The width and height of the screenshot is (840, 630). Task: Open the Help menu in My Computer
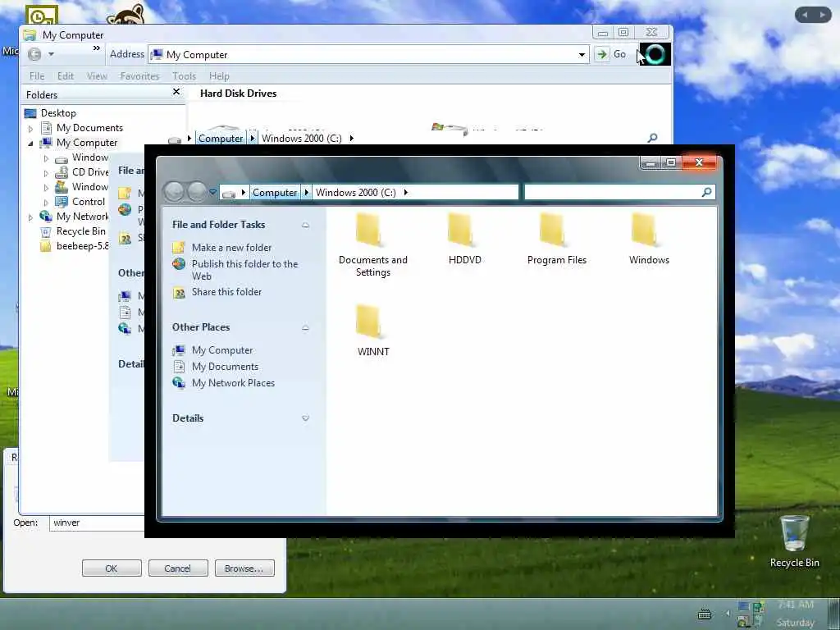[219, 76]
